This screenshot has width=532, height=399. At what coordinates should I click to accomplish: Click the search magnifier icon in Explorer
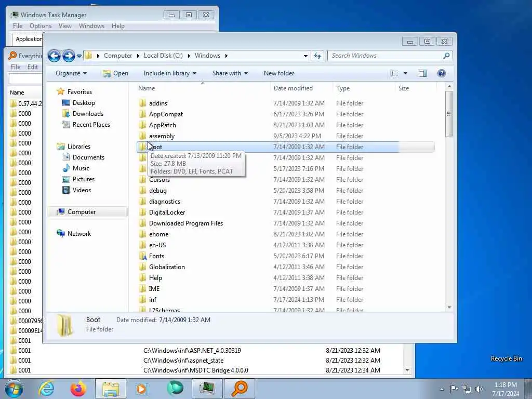446,56
